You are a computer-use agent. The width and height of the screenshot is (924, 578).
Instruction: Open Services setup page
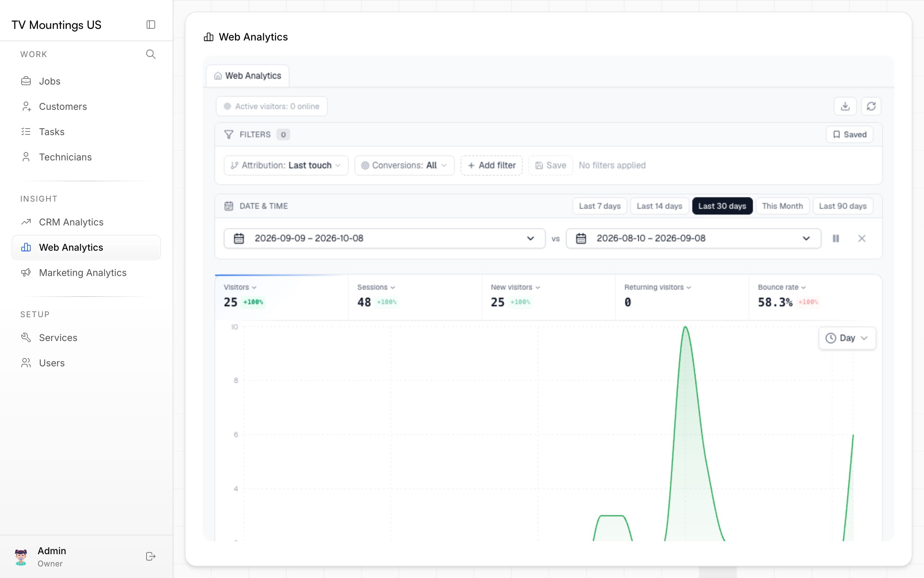point(86,337)
